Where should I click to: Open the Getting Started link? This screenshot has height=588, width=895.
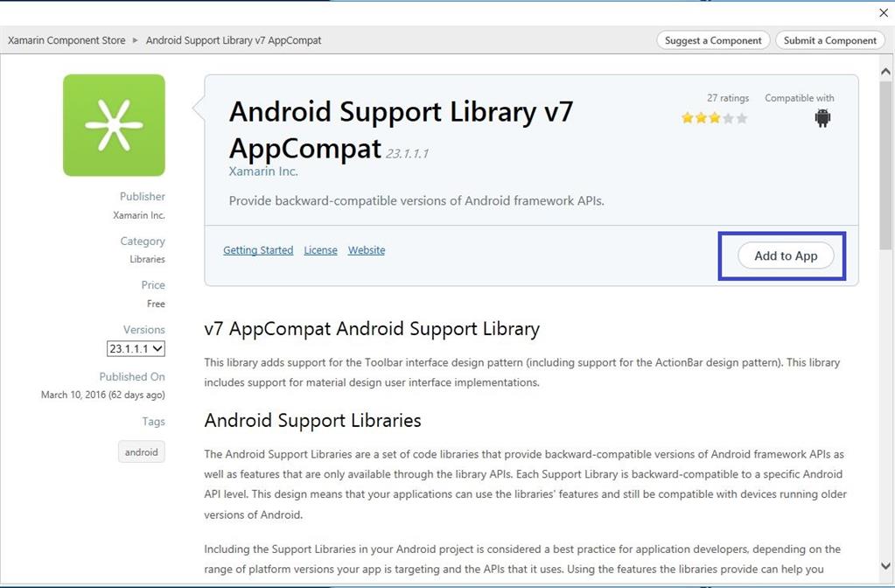[258, 250]
